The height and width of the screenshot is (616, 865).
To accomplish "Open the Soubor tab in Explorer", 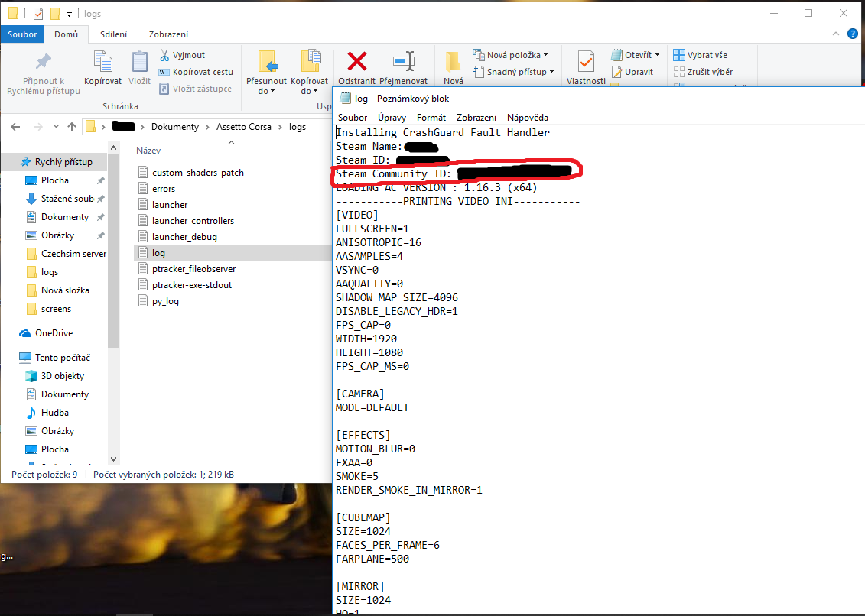I will click(x=23, y=34).
